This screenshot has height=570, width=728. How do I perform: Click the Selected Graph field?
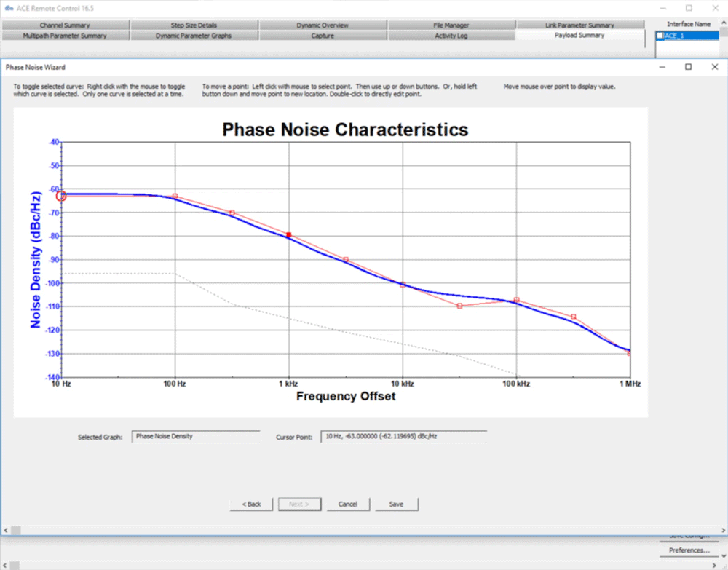click(195, 437)
